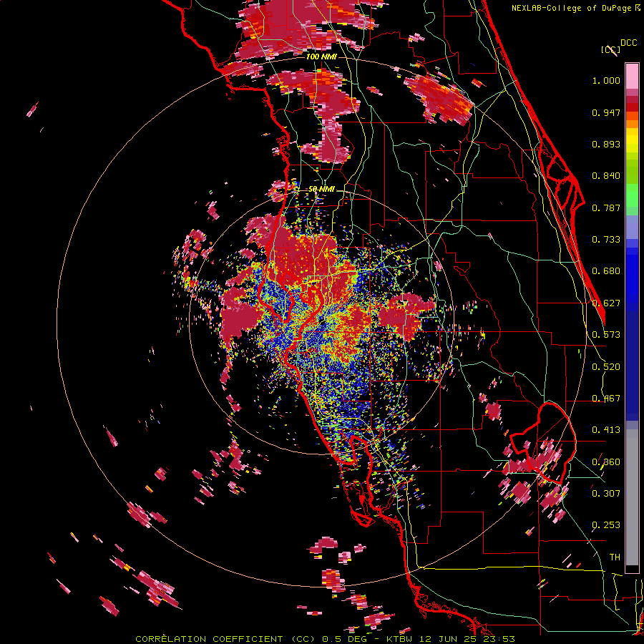Screen dimensions: 644x644
Task: Click the 0.787 legend value
Action: pos(606,208)
